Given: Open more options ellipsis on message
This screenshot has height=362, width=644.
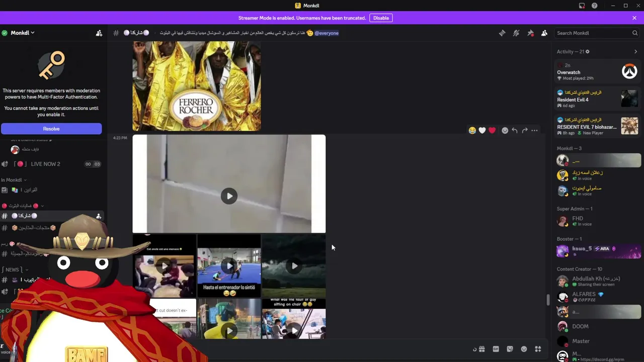Looking at the screenshot, I should 534,130.
